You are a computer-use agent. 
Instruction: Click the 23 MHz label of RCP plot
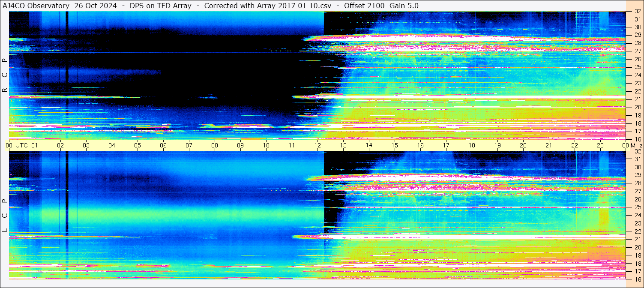637,83
